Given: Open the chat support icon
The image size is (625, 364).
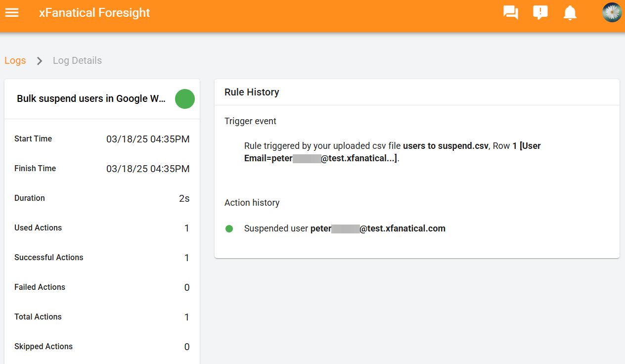Looking at the screenshot, I should 510,12.
